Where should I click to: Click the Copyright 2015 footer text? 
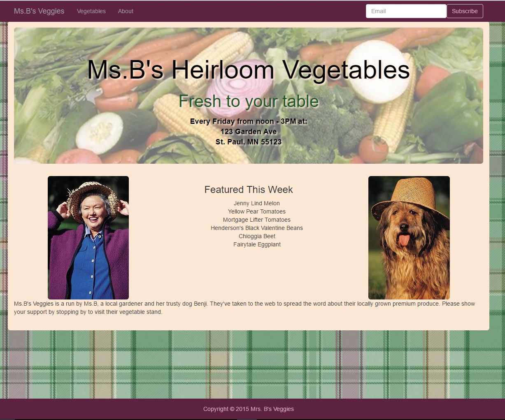pyautogui.click(x=248, y=409)
